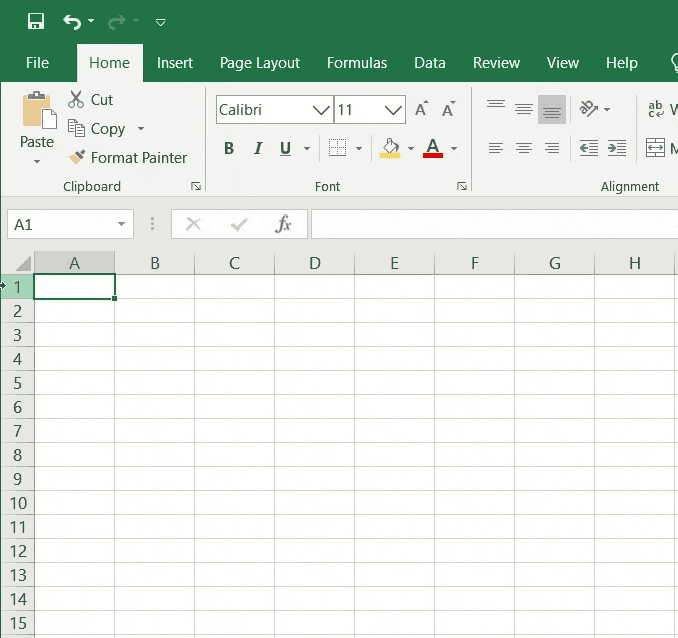678x638 pixels.
Task: Switch to the Formulas tab
Action: (357, 63)
